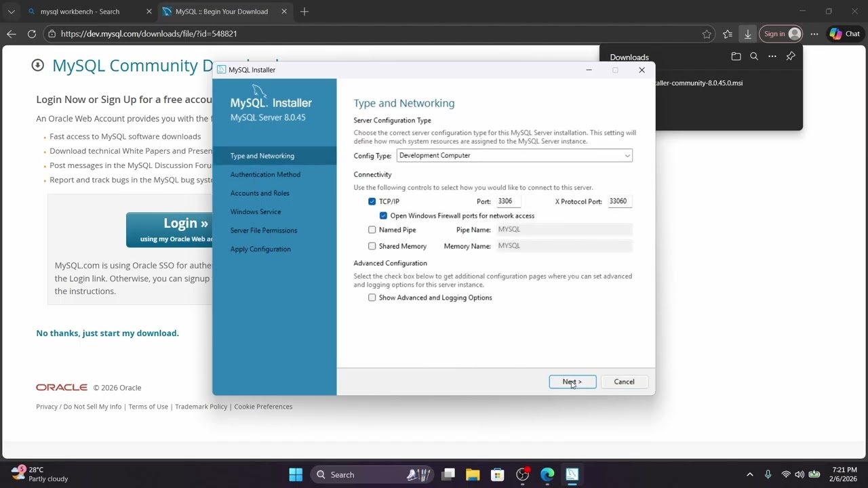Image resolution: width=868 pixels, height=488 pixels.
Task: Open downloaded installer-community-8.0.45.0.msi file
Action: tap(699, 83)
